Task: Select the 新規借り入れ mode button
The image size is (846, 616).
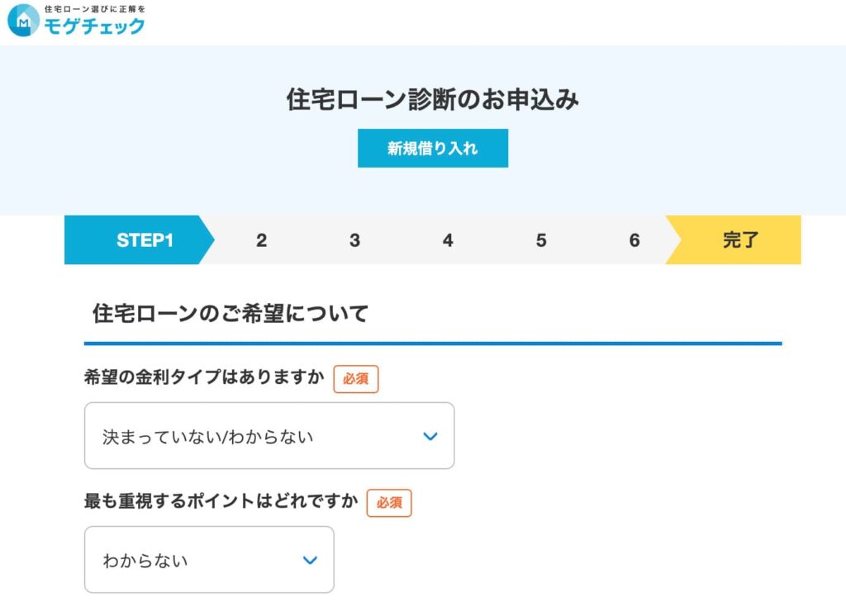Action: 432,148
